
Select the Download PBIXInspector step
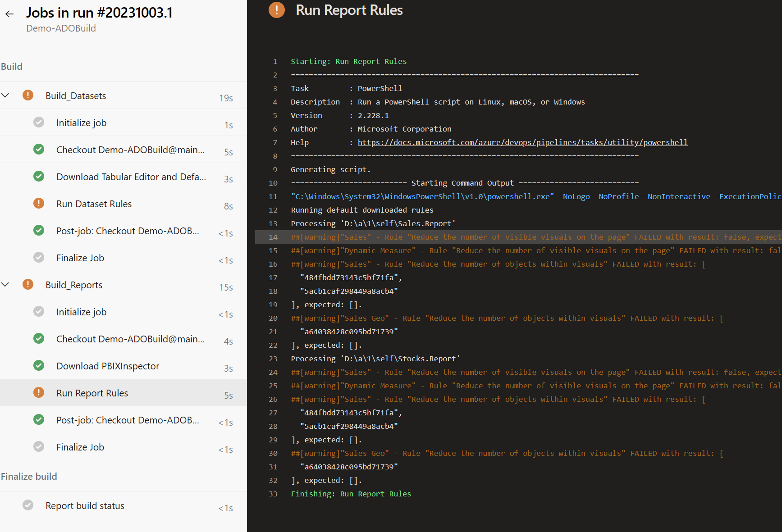point(107,366)
